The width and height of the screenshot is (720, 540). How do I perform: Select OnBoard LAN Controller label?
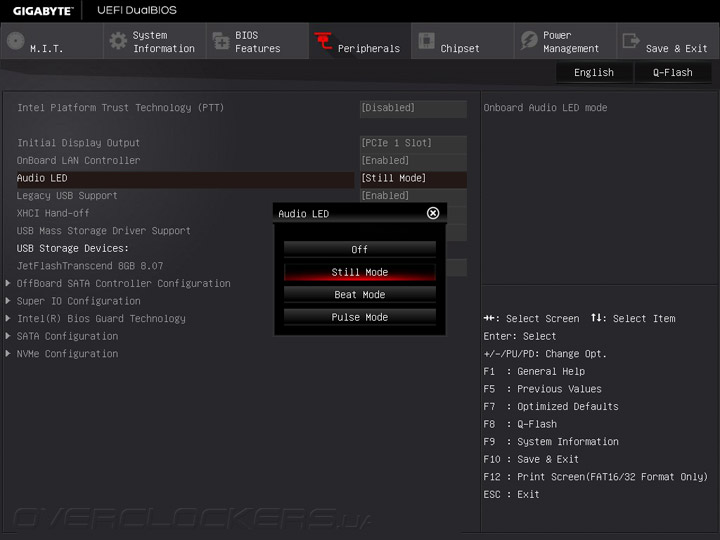(x=79, y=160)
